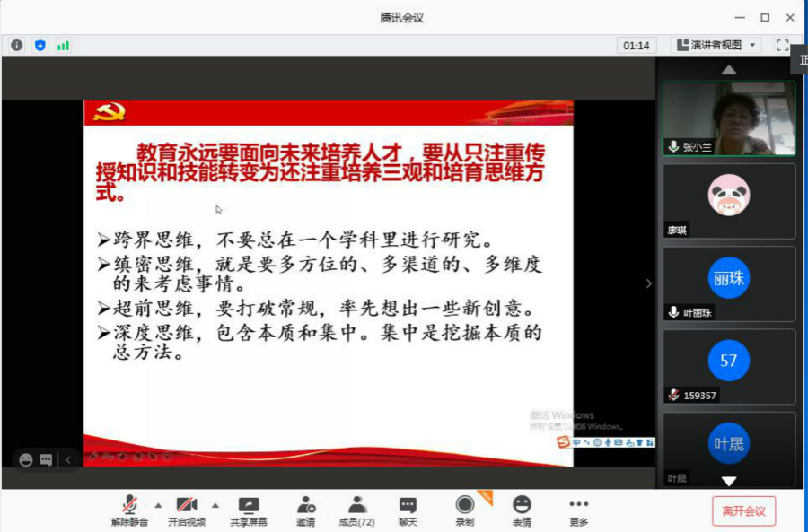Start recording with 录制

click(x=464, y=510)
